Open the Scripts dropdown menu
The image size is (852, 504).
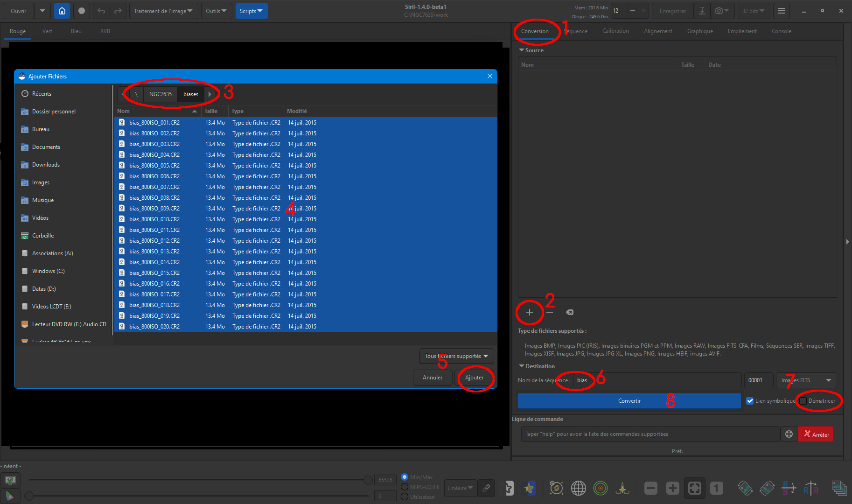tap(251, 11)
